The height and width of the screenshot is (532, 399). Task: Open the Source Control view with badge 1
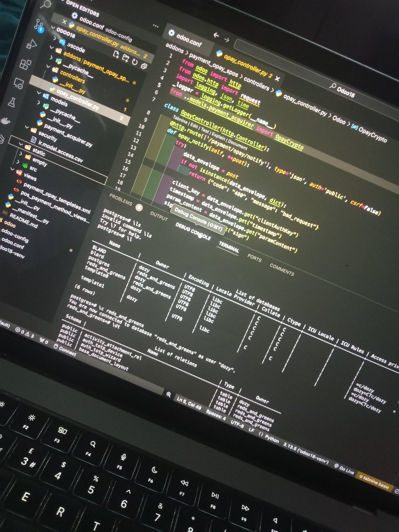39,25
